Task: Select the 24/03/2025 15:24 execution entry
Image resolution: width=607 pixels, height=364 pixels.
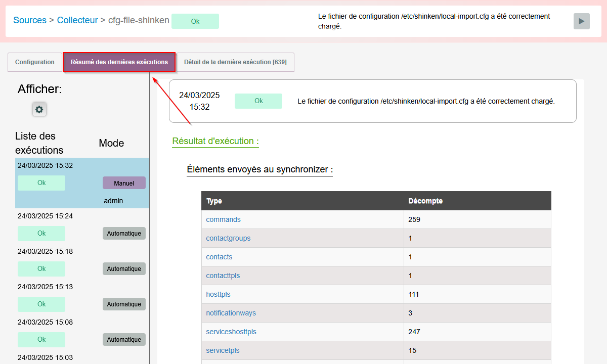Action: tap(45, 216)
